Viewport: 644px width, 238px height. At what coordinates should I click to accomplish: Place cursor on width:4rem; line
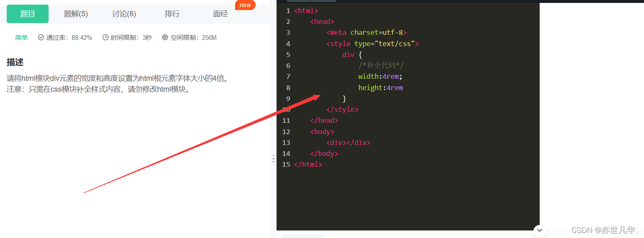tap(380, 77)
